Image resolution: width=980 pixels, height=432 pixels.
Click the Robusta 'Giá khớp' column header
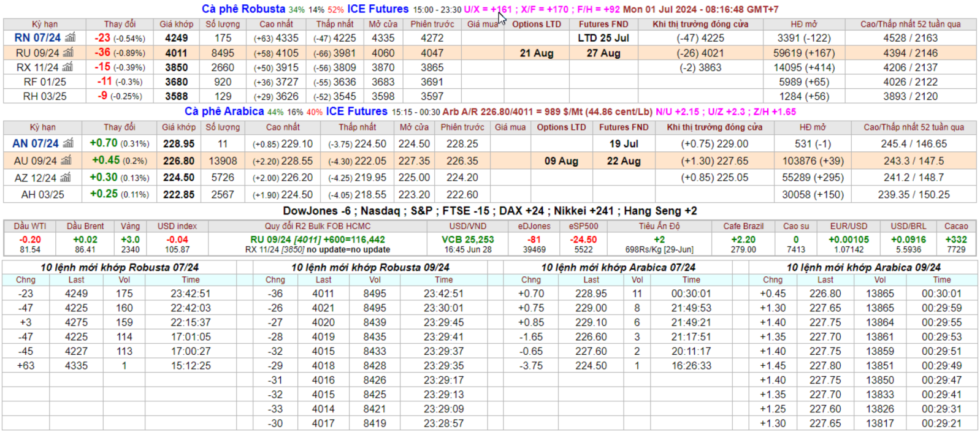176,24
